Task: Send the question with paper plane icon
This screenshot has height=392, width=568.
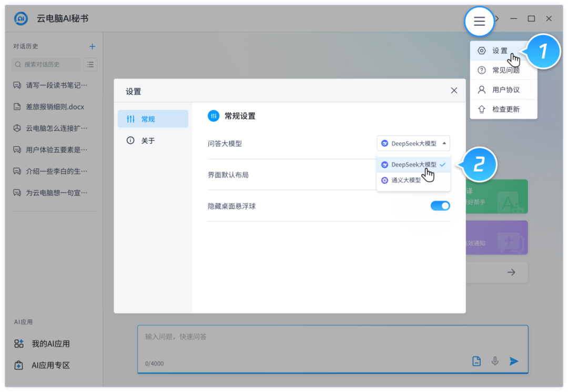Action: coord(514,361)
